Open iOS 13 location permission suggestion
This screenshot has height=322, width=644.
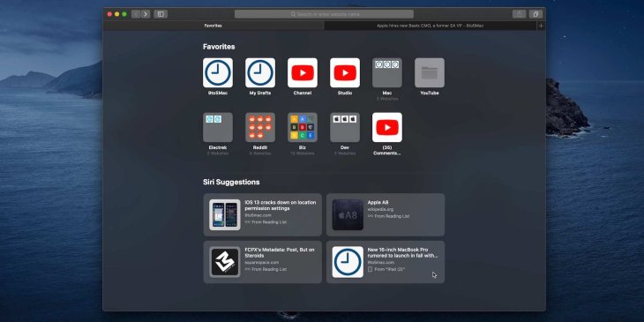click(262, 214)
